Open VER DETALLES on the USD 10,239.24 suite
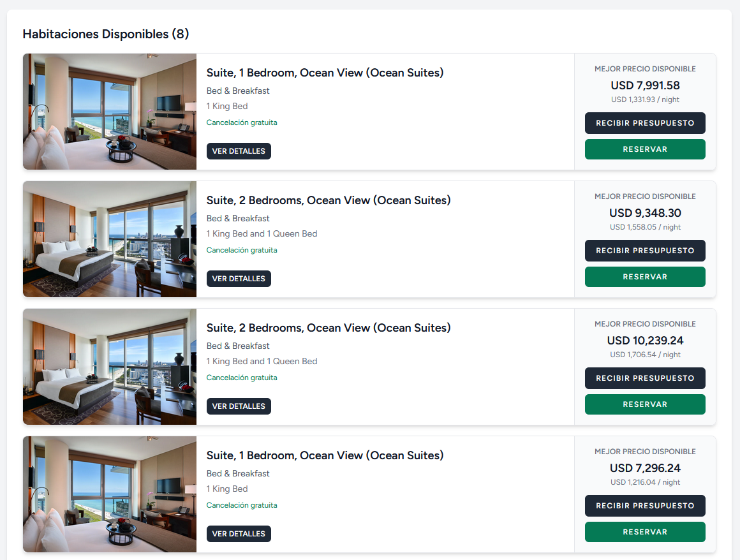740x560 pixels. click(x=239, y=406)
